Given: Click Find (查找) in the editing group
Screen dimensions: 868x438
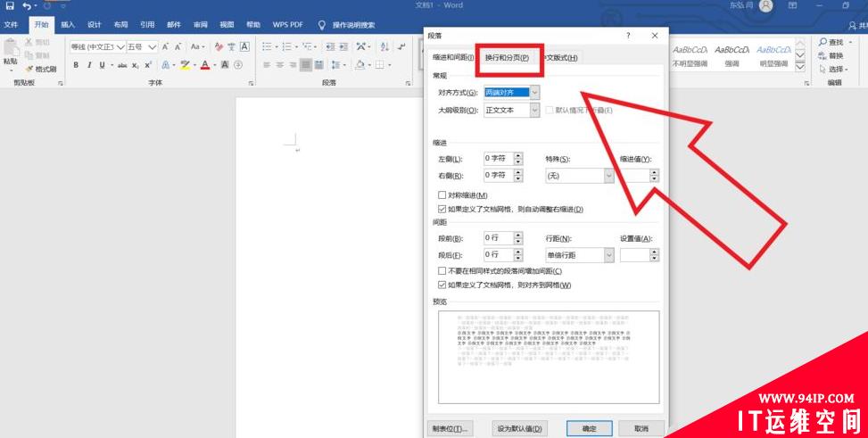Looking at the screenshot, I should coord(831,42).
